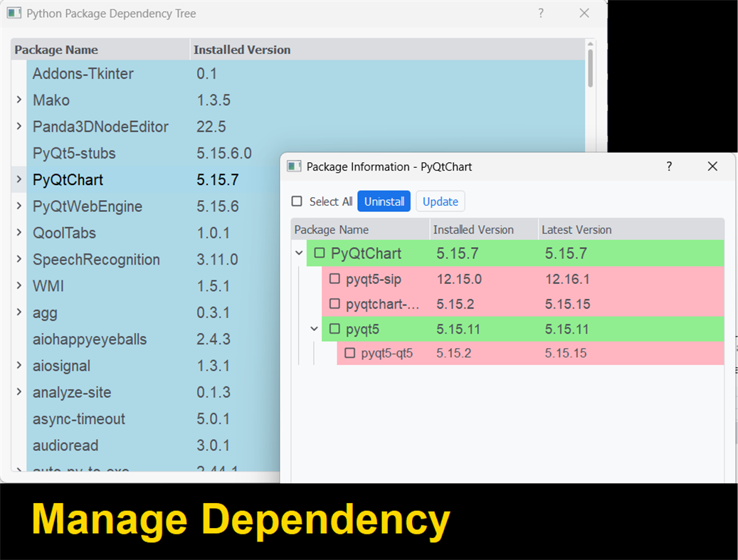
Task: Click Package Name header in Package Information
Action: [361, 230]
